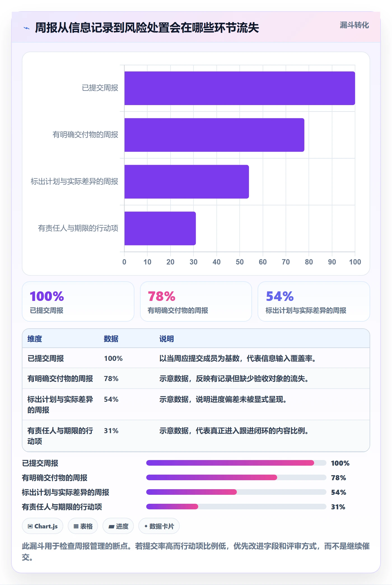Click the table text 示意数据，反映有记录但缺少验收对象的流失。
The height and width of the screenshot is (585, 392).
tap(234, 379)
